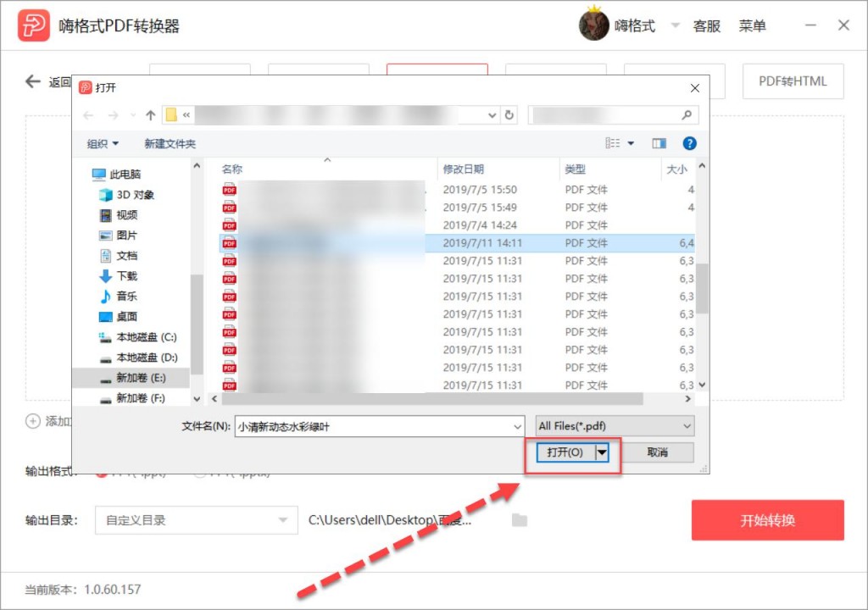868x610 pixels.
Task: Open the All Files(*.pdf) filter dropdown
Action: point(615,425)
